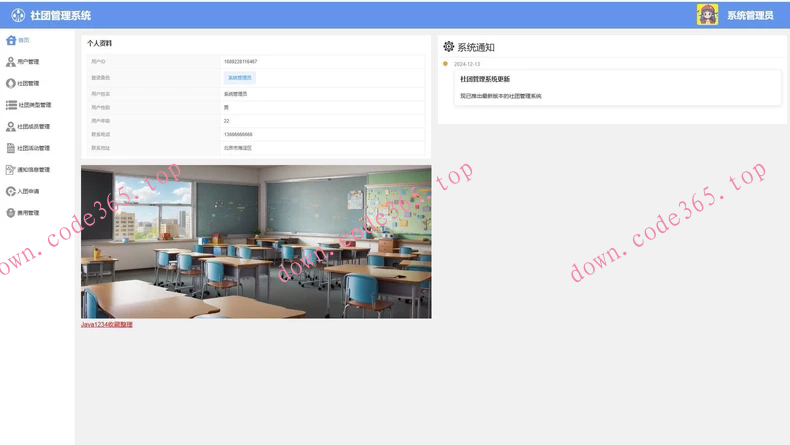Click the list icon for 社团类型管理
Viewport: 790px width, 445px height.
(11, 105)
